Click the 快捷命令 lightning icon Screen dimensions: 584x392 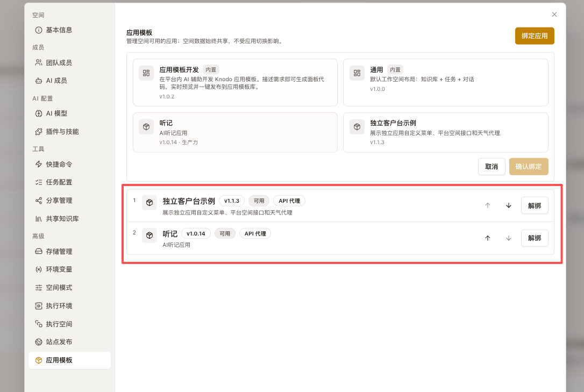point(39,164)
